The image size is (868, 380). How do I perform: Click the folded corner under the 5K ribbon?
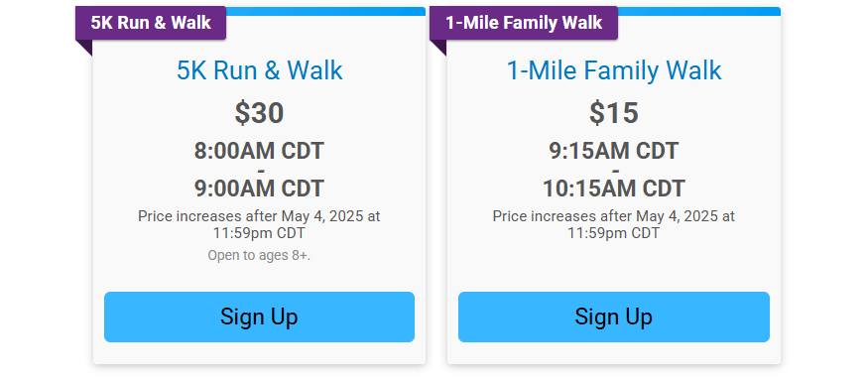(x=86, y=47)
